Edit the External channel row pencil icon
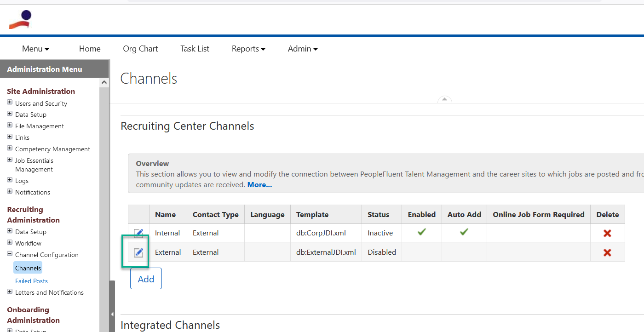 pos(138,252)
